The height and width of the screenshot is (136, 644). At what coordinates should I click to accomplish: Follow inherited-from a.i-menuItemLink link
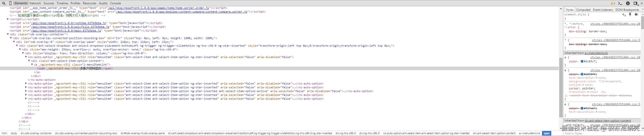pyautogui.click(x=596, y=53)
